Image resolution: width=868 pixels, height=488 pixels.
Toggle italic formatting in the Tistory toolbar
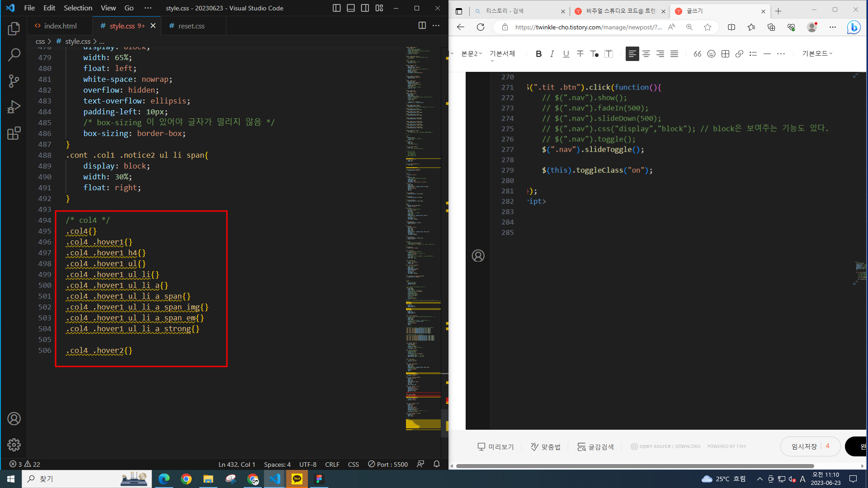point(552,54)
